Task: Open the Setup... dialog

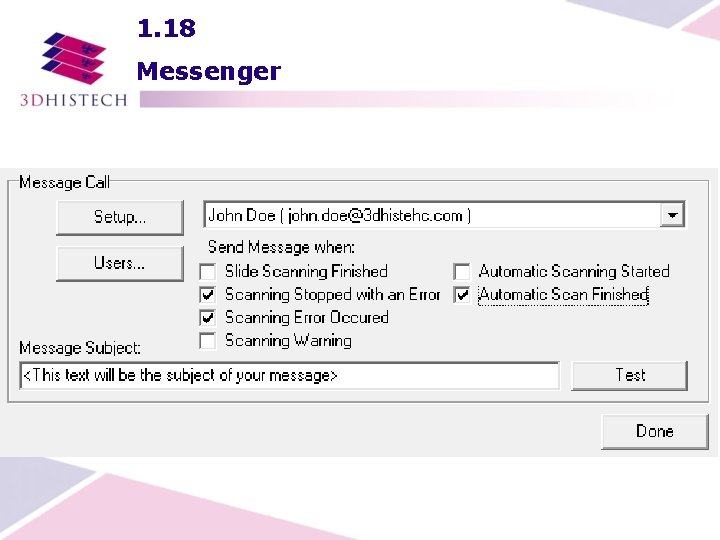Action: pyautogui.click(x=120, y=217)
